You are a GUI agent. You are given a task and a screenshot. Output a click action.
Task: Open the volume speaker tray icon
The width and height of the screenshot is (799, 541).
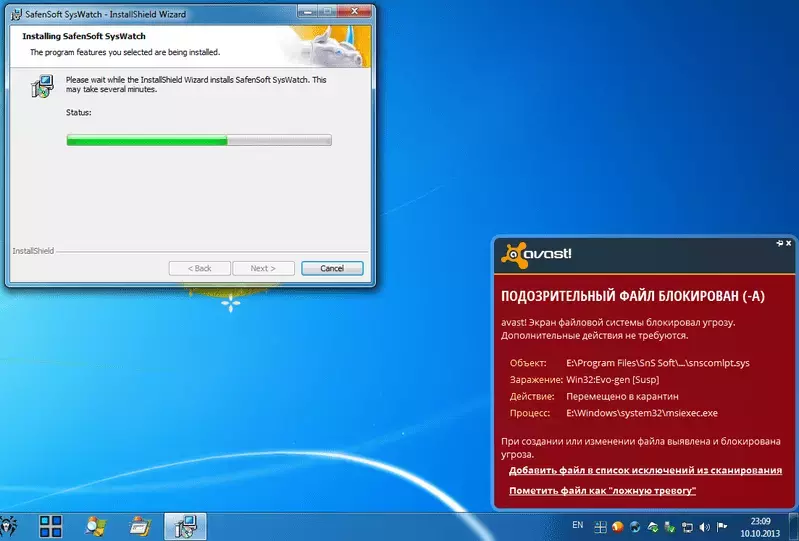pos(705,527)
